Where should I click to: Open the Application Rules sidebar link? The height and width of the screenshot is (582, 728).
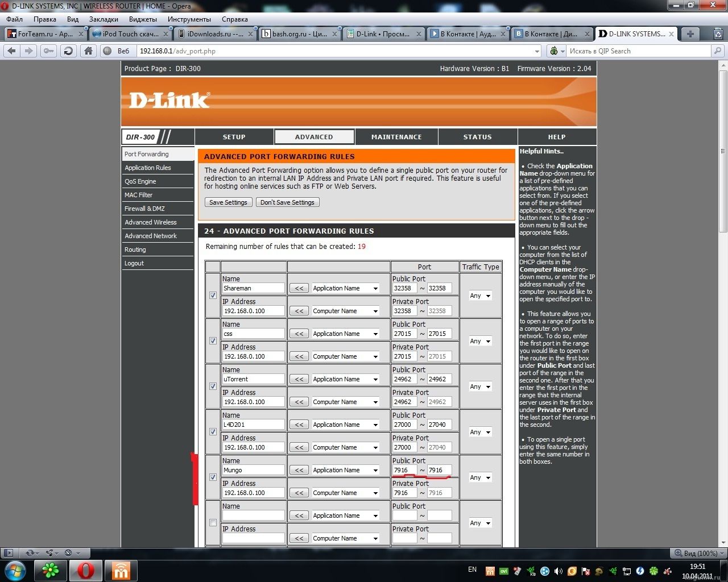(x=148, y=168)
